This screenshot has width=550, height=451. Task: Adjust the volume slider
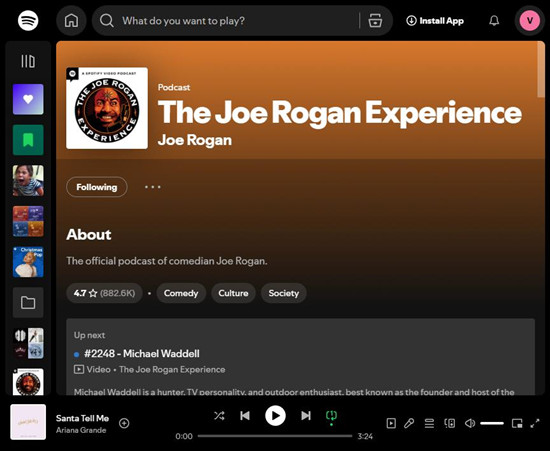point(492,423)
